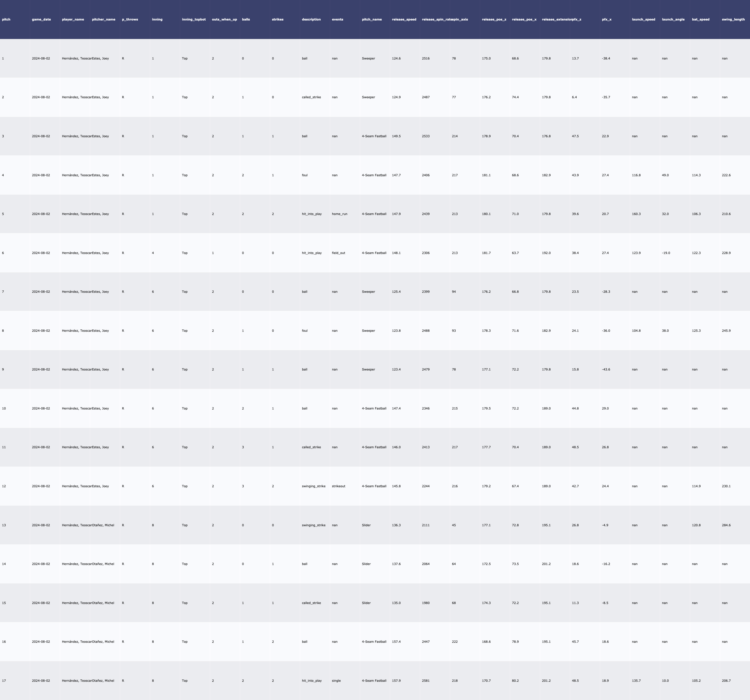Click the field_out event cell
Viewport: 750px width, 700px height.
pos(338,253)
